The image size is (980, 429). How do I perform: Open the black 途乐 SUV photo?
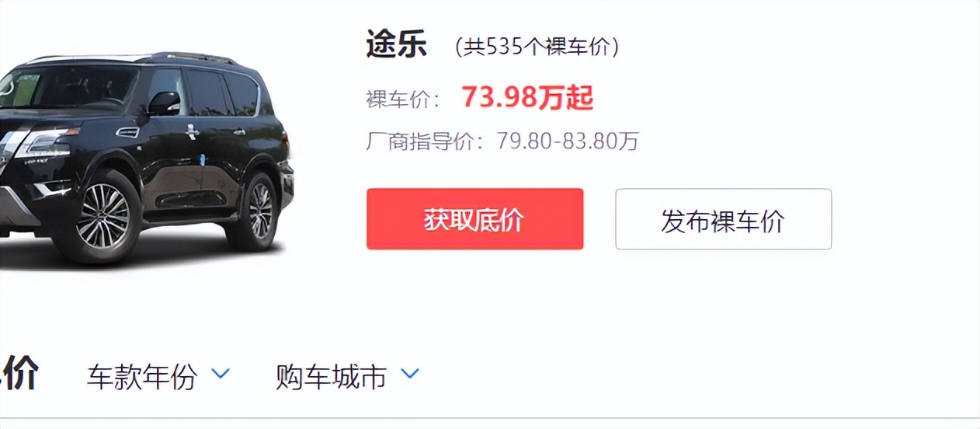coord(146,158)
